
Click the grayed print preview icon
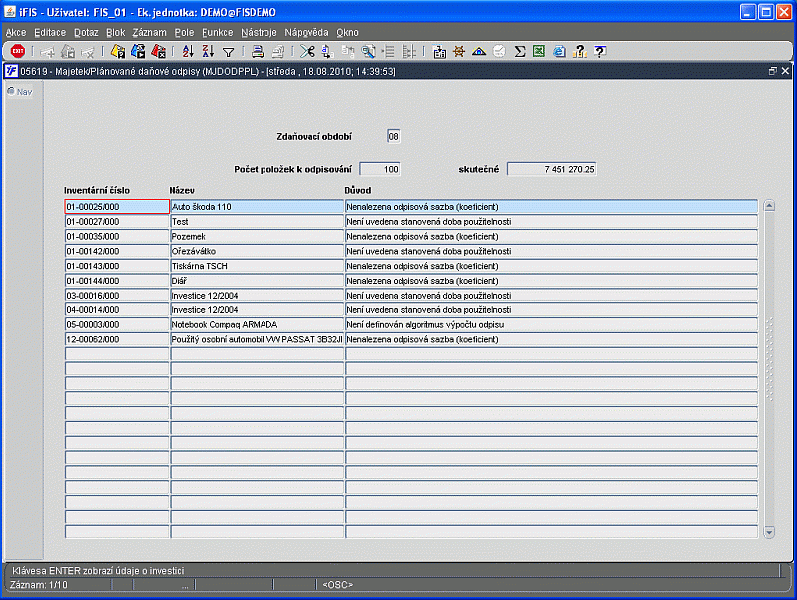coord(278,51)
